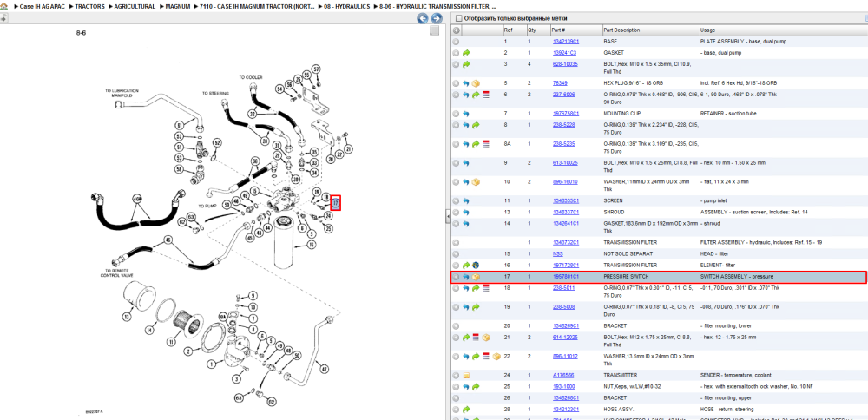Open box icon in PRESSURE SWITCH row
This screenshot has height=420, width=868.
[x=476, y=277]
